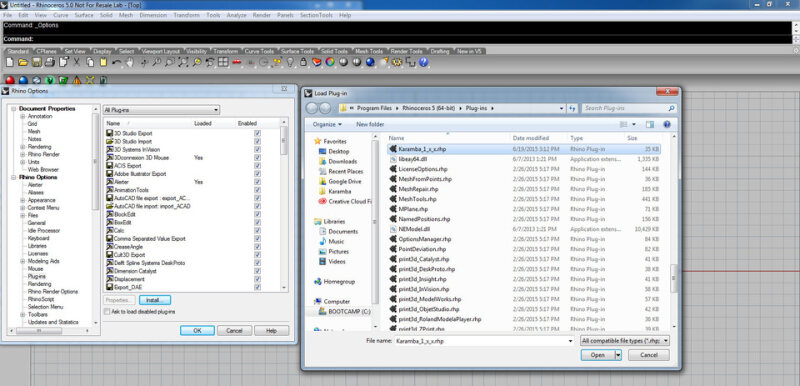Screen dimensions: 800x386
Task: Toggle Enabled checkbox for 3D Studio Import
Action: [257, 141]
